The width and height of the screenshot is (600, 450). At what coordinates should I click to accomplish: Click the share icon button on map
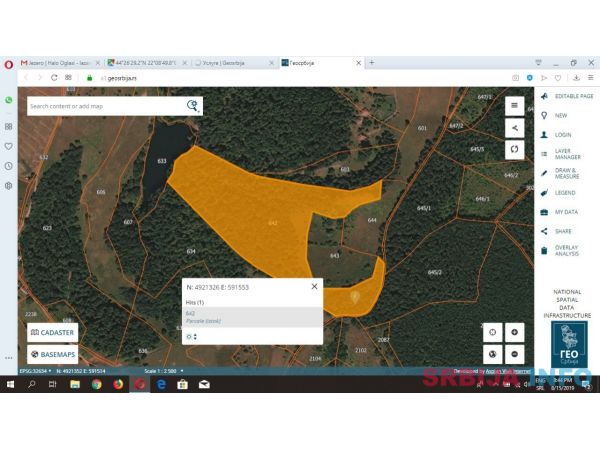point(514,127)
